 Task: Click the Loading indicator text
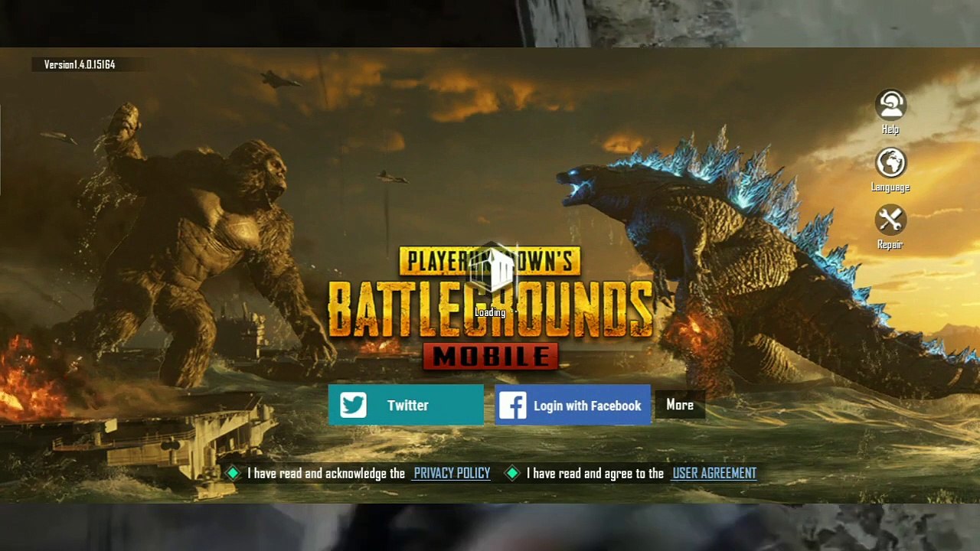coord(490,312)
